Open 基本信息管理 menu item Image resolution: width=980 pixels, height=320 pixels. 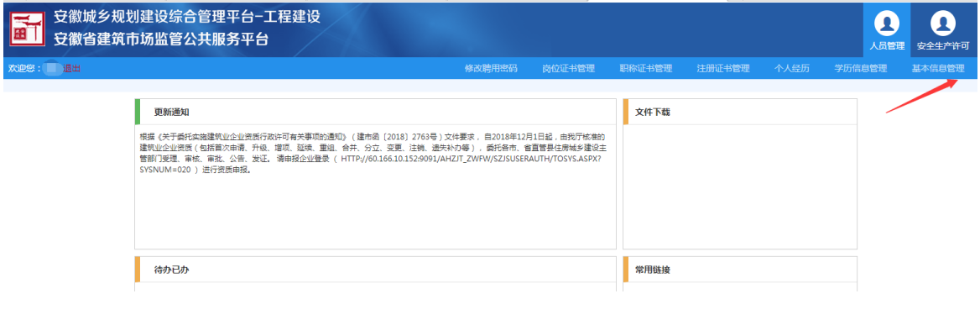pos(938,68)
